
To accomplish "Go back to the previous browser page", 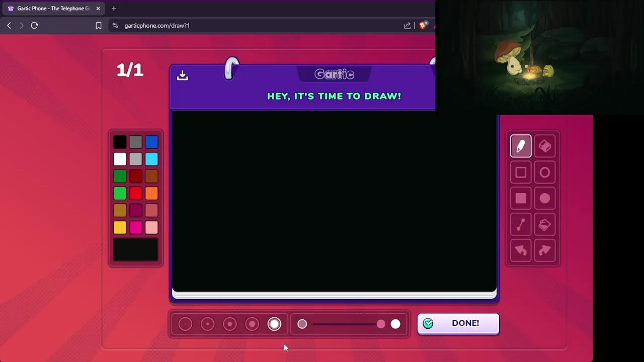I will tap(9, 25).
